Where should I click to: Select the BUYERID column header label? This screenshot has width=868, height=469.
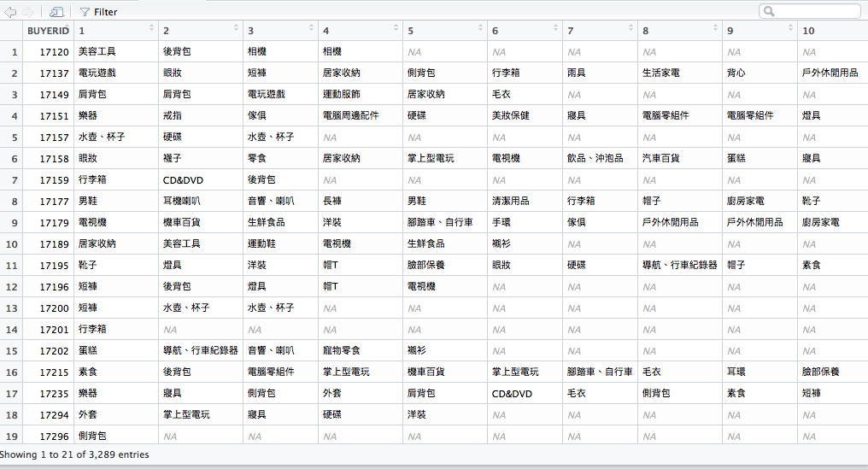pyautogui.click(x=48, y=31)
